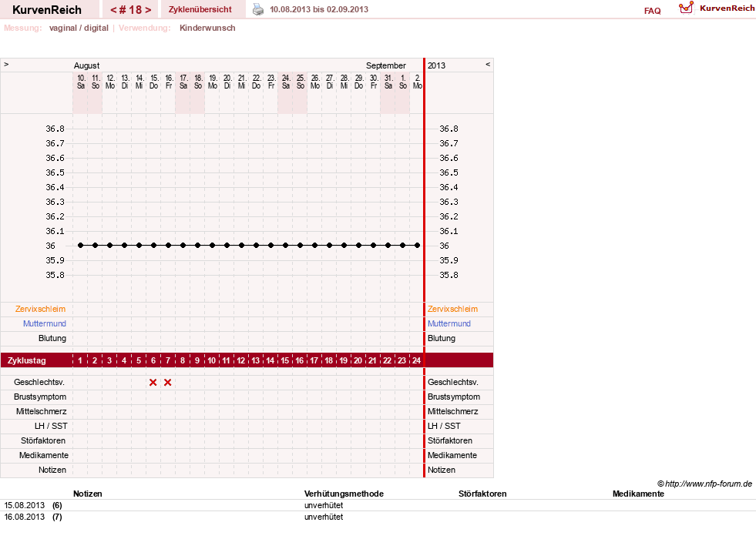Click the Zyklustag row label

[x=26, y=360]
